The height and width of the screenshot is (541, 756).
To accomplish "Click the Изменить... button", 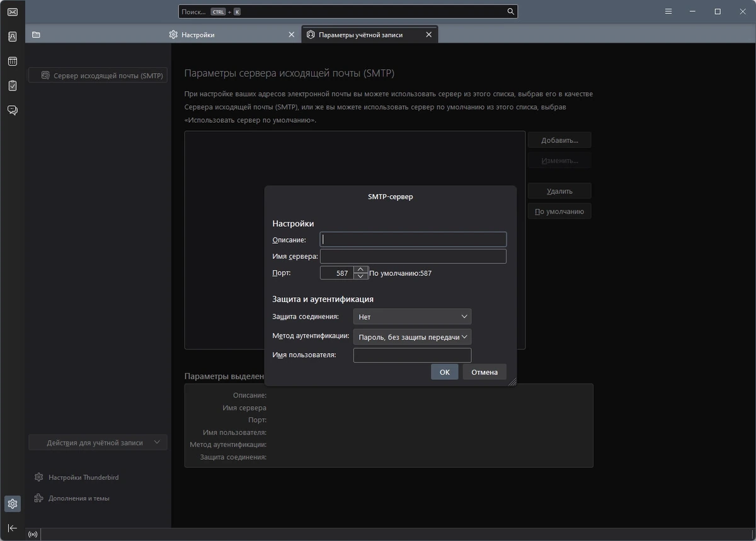I will 559,160.
